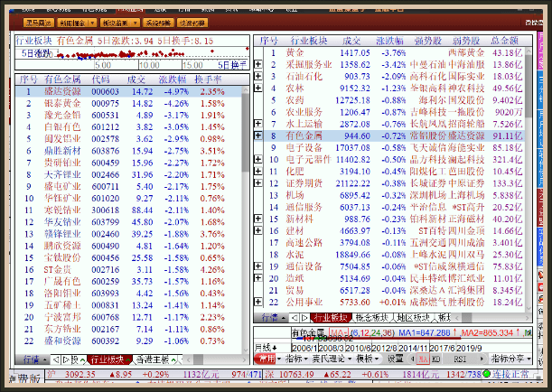Screen dimensions: 552x392
Task: Open 行情 menu in right panel
Action: click(271, 318)
